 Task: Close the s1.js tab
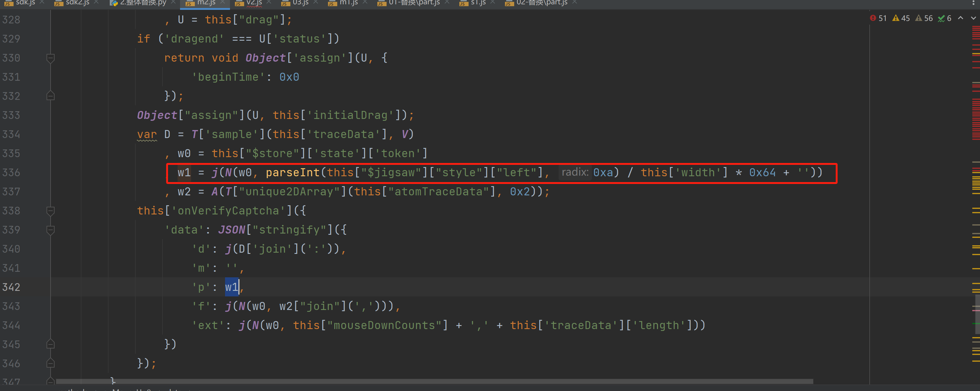click(493, 2)
